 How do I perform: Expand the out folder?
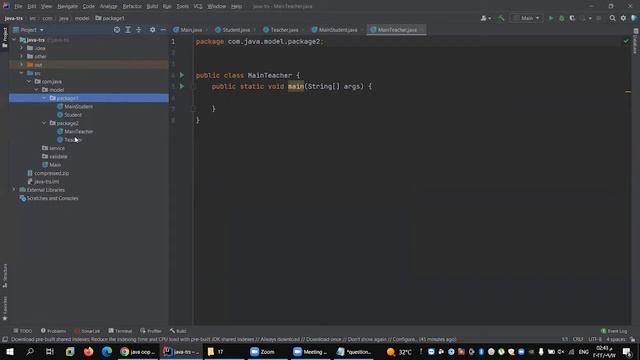tap(22, 64)
